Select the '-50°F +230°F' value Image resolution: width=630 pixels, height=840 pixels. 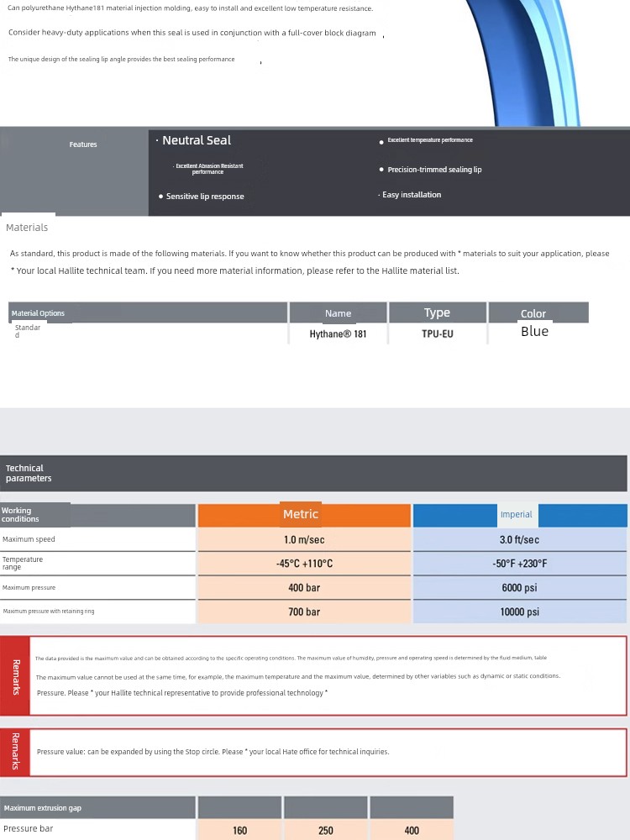point(520,564)
